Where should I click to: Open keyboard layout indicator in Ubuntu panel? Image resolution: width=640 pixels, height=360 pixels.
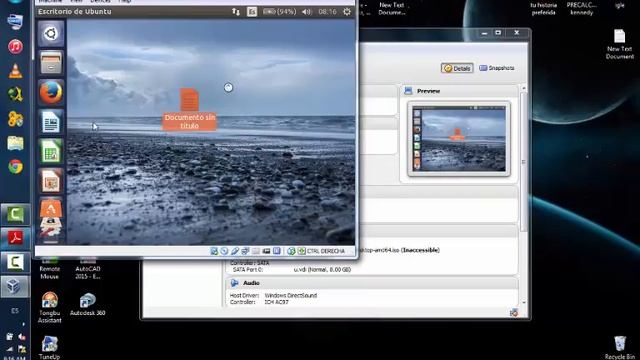(252, 12)
